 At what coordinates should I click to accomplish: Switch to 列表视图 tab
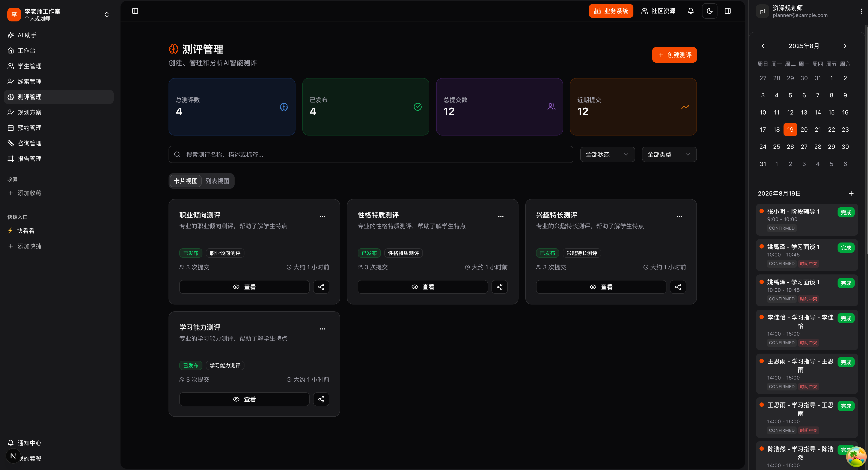217,181
